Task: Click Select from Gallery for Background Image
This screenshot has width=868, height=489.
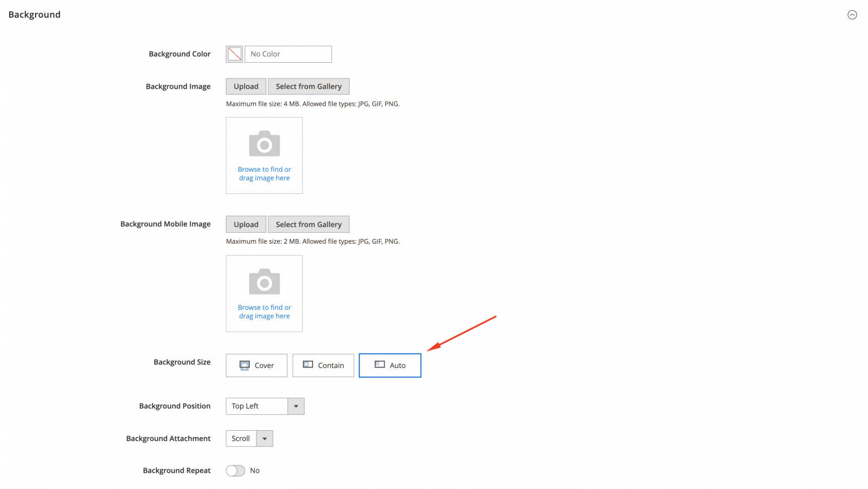Action: coord(309,86)
